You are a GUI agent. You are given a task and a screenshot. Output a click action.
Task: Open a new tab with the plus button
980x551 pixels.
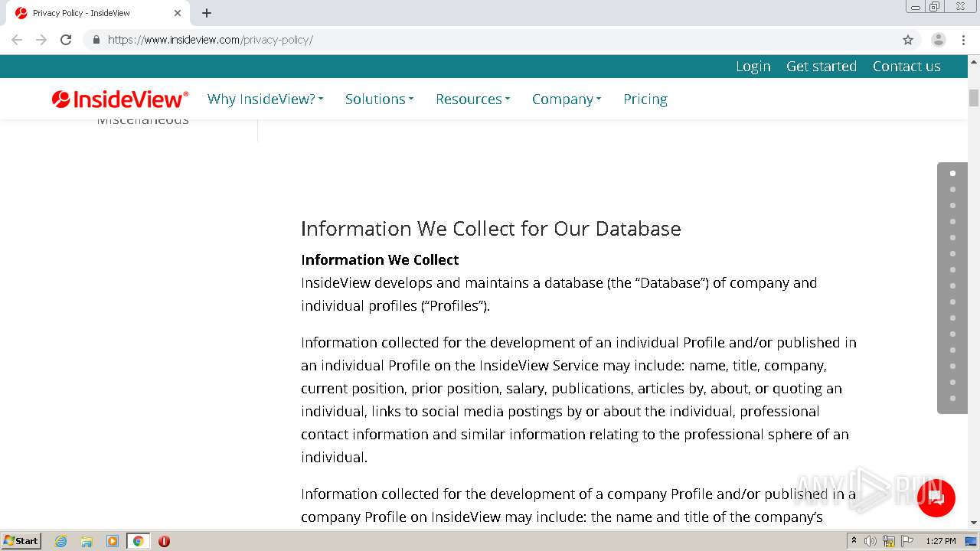(207, 13)
